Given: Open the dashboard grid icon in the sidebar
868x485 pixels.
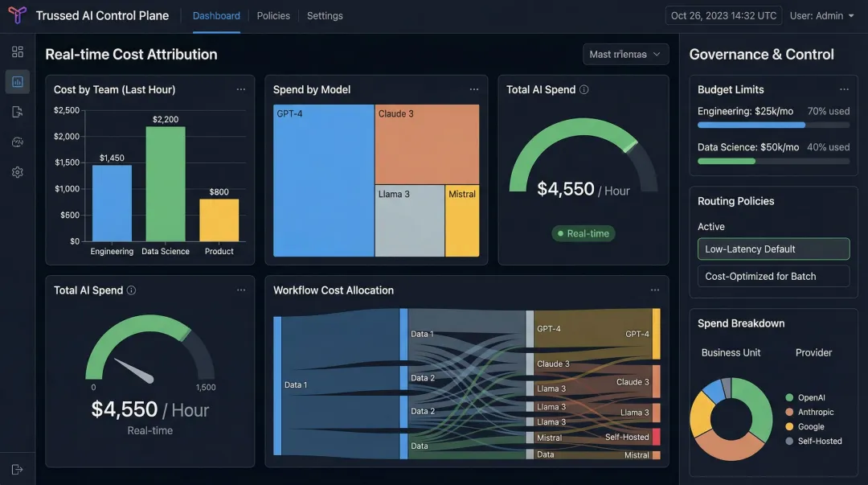Looking at the screenshot, I should [x=18, y=51].
